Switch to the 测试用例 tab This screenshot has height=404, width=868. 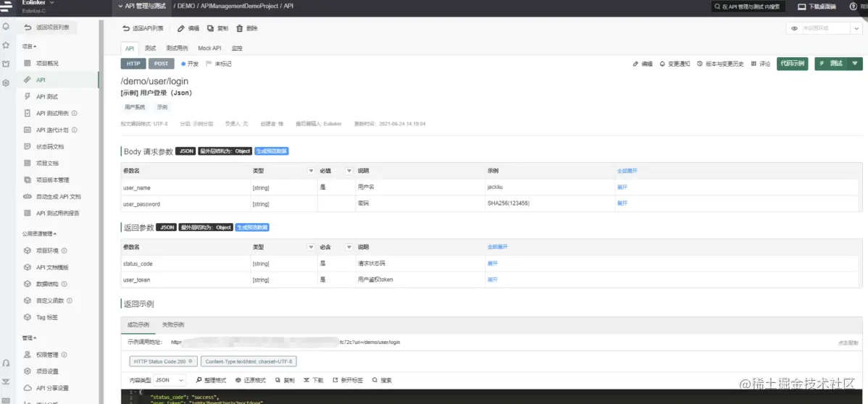pos(177,49)
